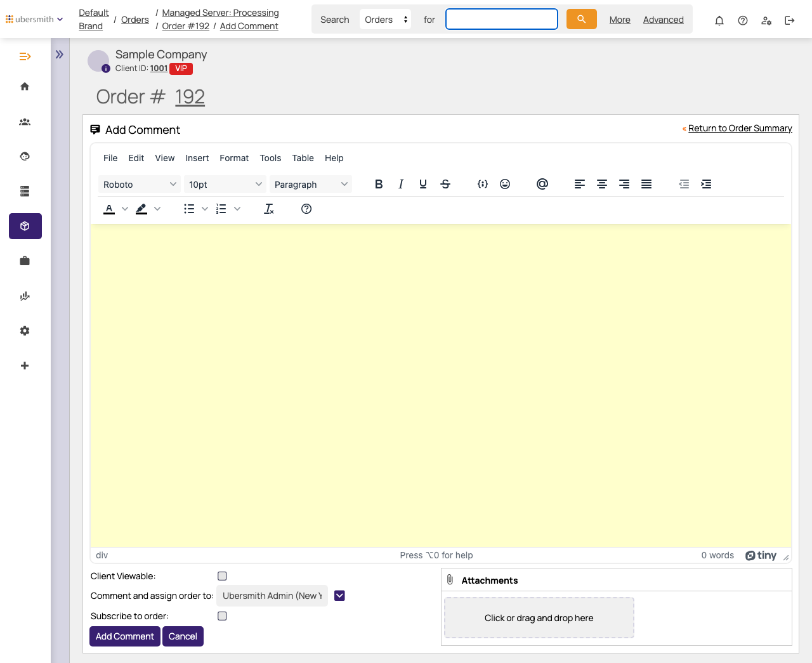
Task: Justify text alignment
Action: coord(646,184)
